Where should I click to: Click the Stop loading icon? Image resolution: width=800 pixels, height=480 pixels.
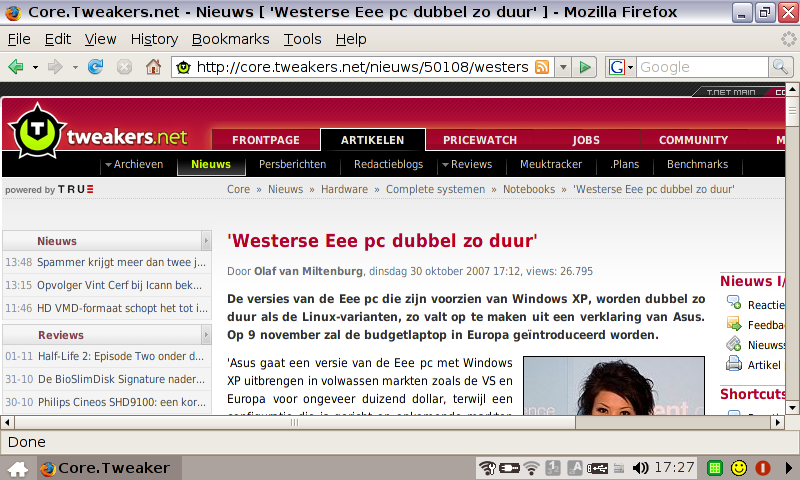[x=124, y=67]
